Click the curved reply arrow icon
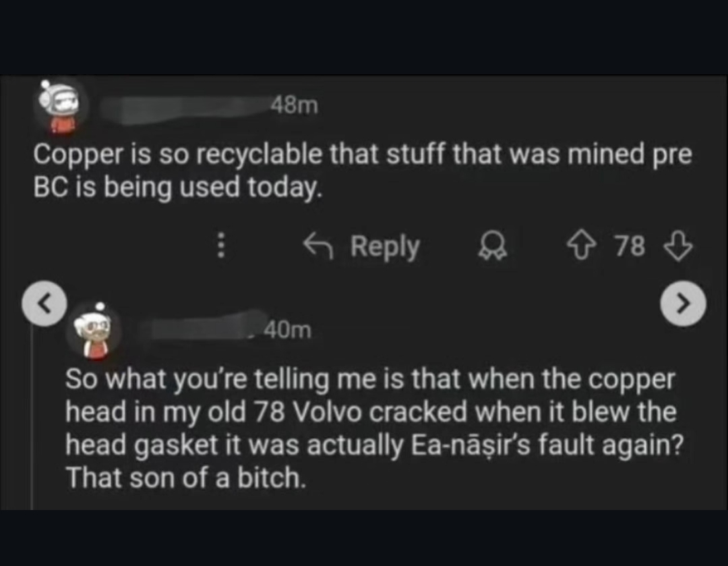Screen dimensions: 728x566 coord(319,247)
